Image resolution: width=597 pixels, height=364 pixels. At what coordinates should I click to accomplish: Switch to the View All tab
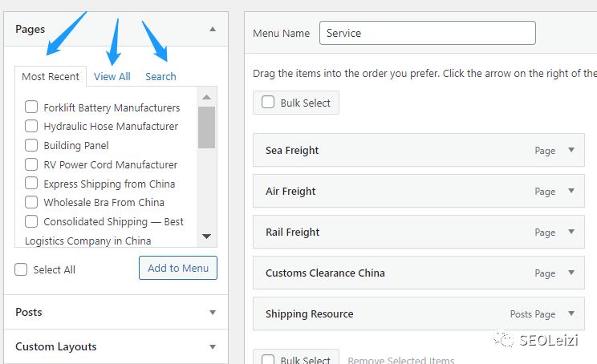coord(112,76)
